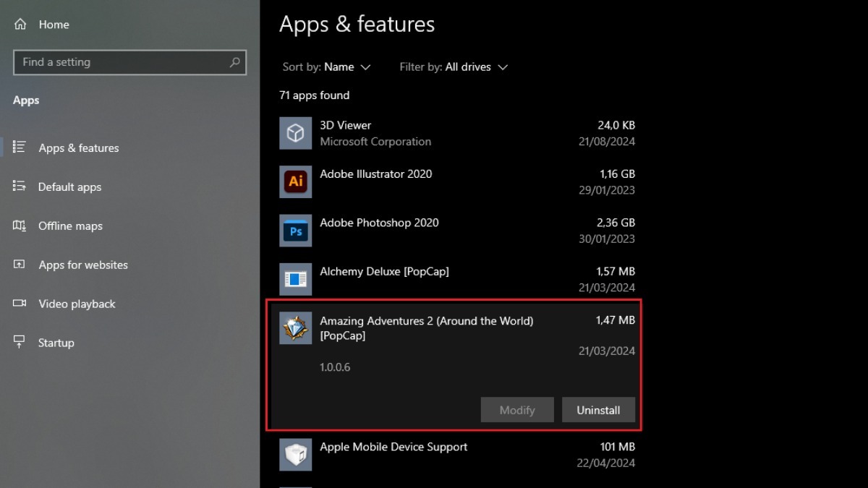Open Apps for websites settings

(x=83, y=265)
